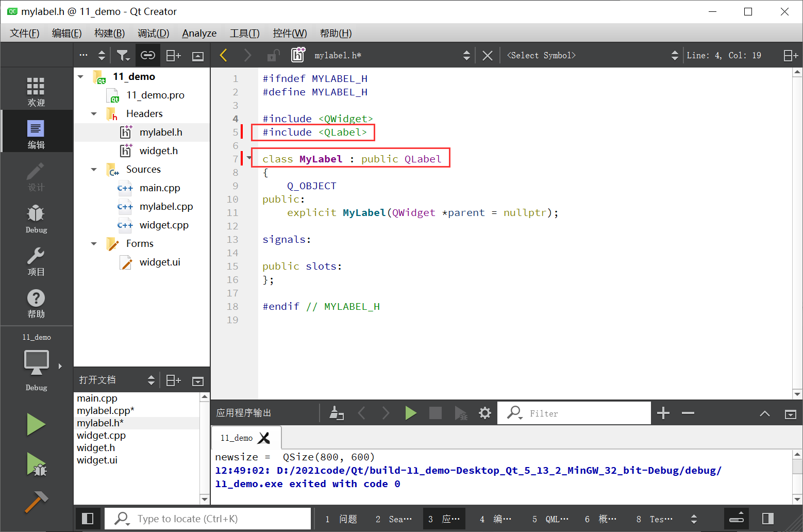Select widget.ui in open documents list
Image resolution: width=803 pixels, height=532 pixels.
(97, 460)
